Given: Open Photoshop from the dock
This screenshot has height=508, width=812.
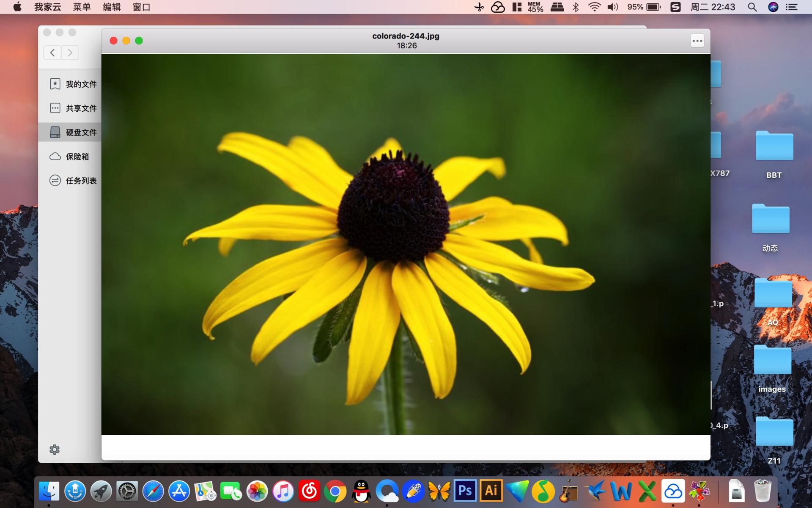Looking at the screenshot, I should [465, 491].
